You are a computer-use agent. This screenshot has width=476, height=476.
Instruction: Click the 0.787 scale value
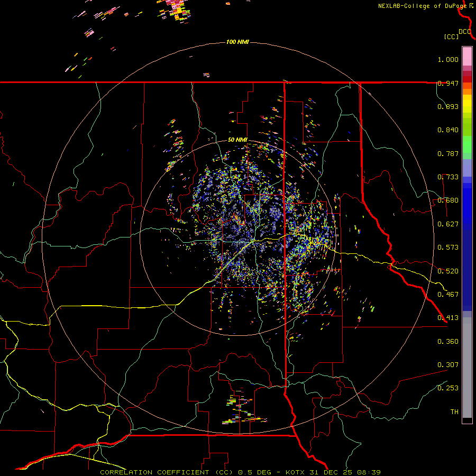(x=448, y=153)
